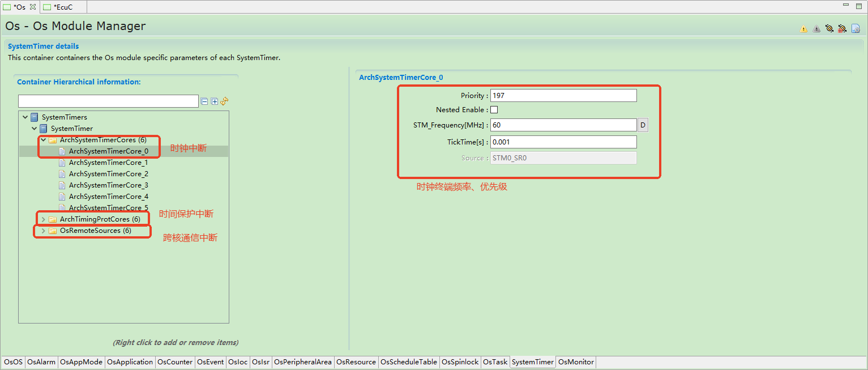The width and height of the screenshot is (868, 370).
Task: Toggle the Nested Enable checkbox
Action: [494, 110]
